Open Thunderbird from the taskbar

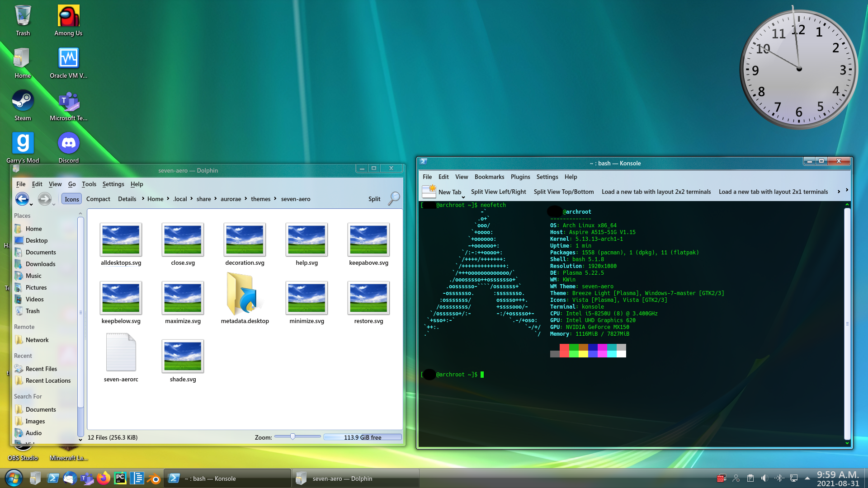click(70, 478)
